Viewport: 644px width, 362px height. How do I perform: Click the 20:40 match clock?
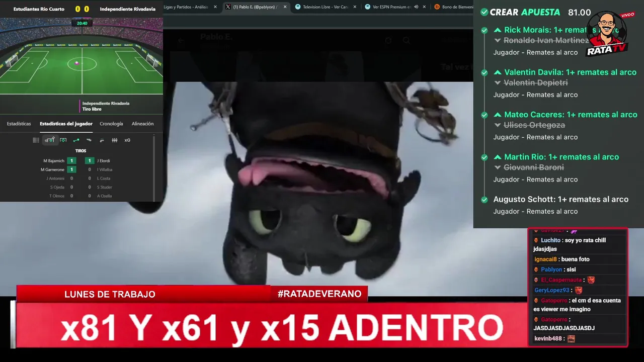[82, 23]
